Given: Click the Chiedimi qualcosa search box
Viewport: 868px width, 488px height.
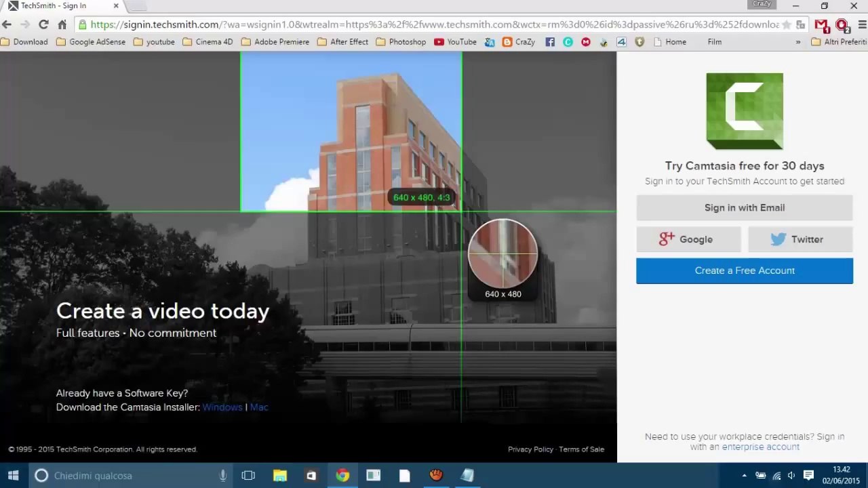Looking at the screenshot, I should pos(130,475).
